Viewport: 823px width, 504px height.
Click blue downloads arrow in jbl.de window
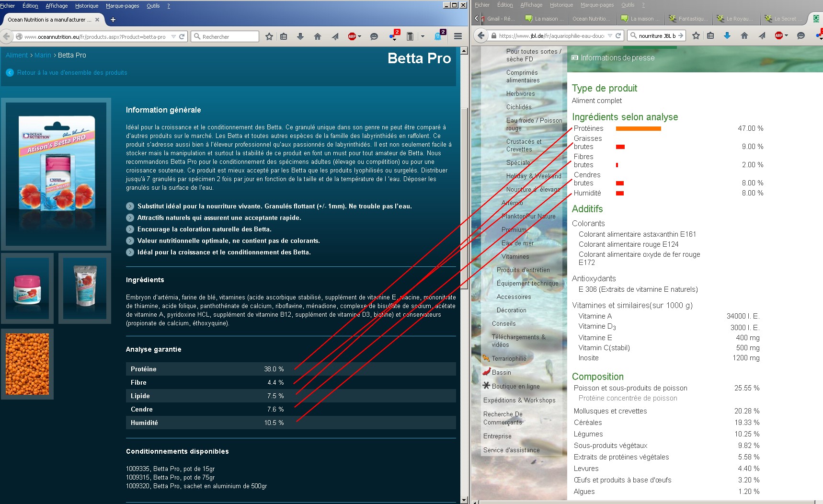click(x=727, y=35)
